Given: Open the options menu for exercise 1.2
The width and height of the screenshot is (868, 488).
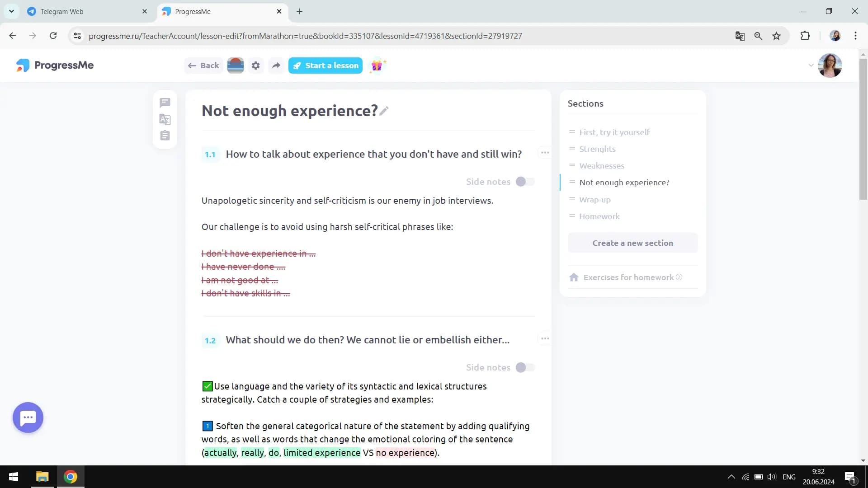Looking at the screenshot, I should pos(545,338).
